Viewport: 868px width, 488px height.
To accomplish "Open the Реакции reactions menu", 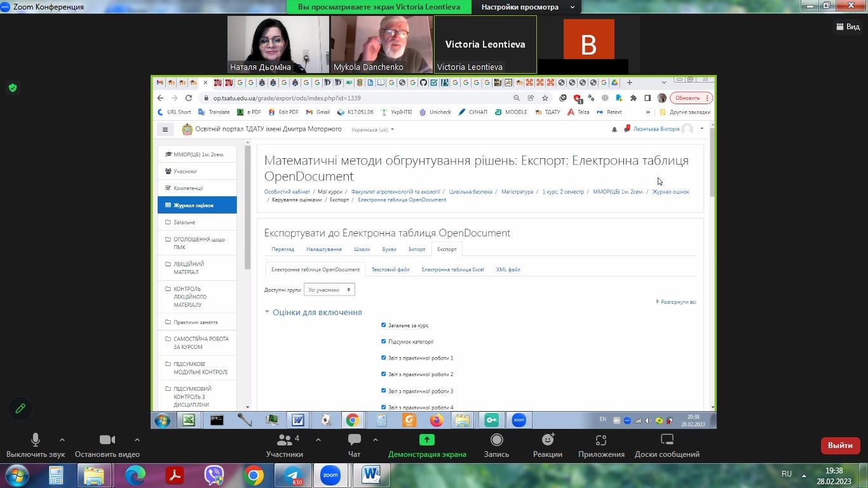I will pos(547,445).
